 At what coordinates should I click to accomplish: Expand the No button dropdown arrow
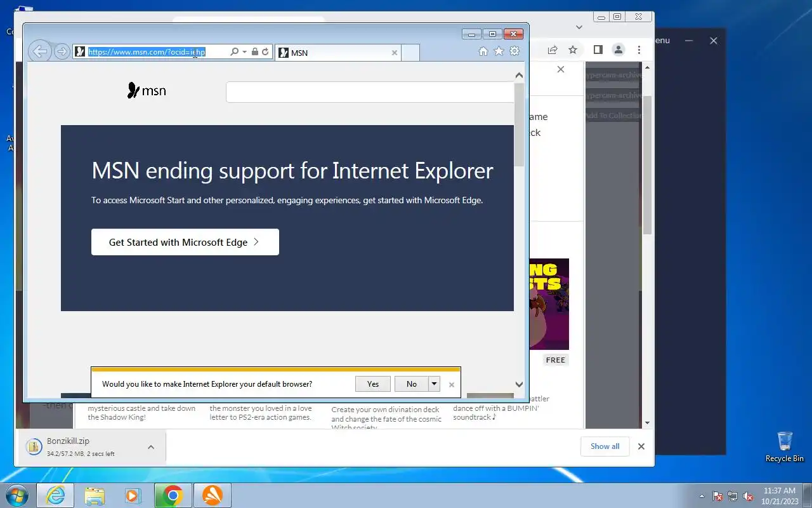pos(434,384)
